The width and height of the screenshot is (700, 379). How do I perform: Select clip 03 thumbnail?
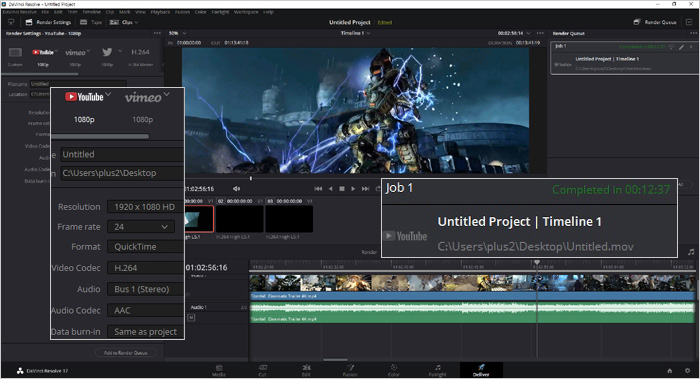tap(289, 219)
